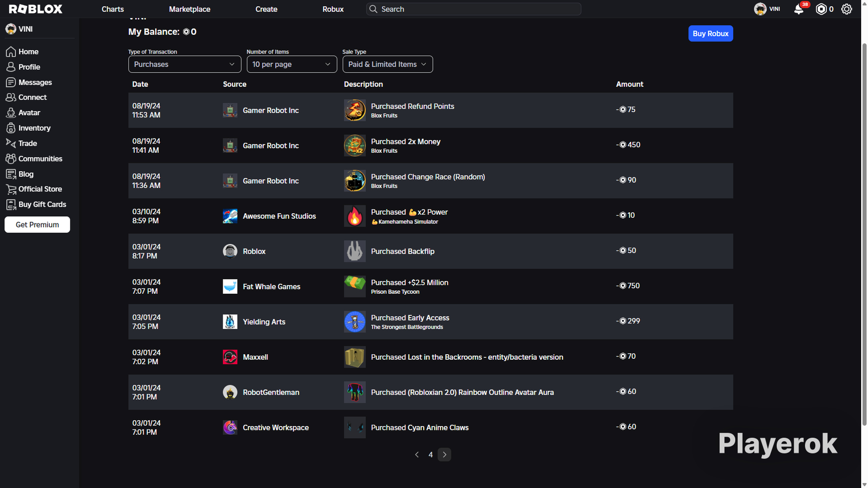
Task: Click the Yielding Arts group icon
Action: coord(230,322)
